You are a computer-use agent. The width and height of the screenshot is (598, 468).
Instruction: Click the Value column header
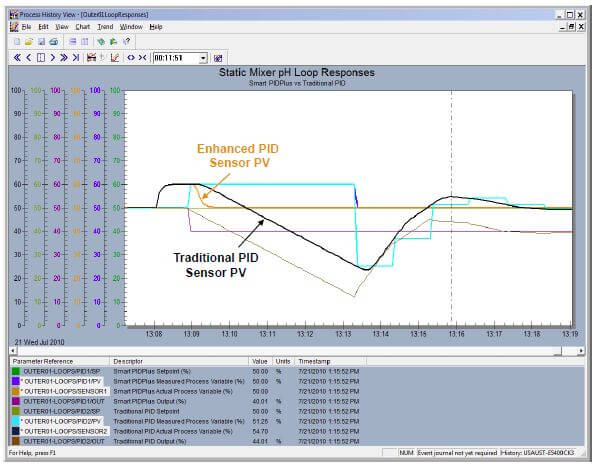pos(260,361)
